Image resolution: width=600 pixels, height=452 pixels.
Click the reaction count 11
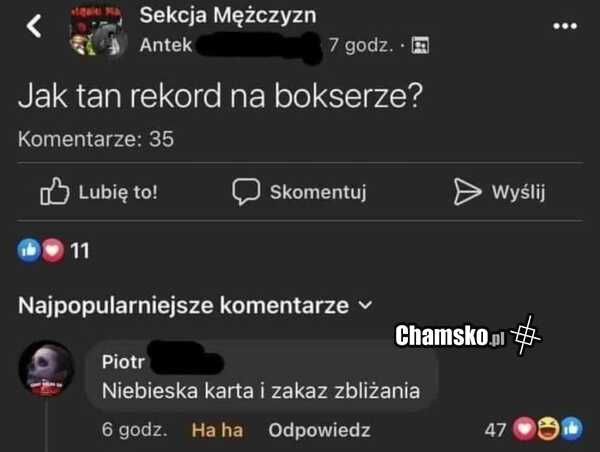click(x=79, y=251)
